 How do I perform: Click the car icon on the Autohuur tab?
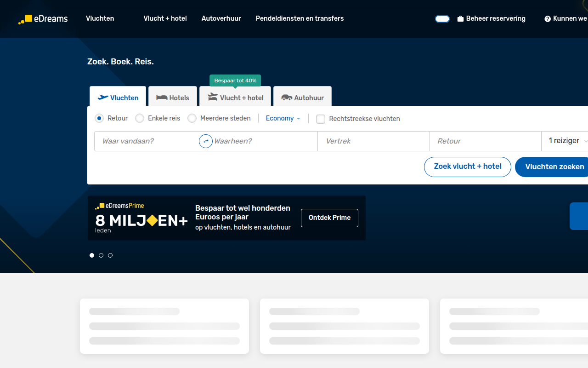[x=287, y=98]
